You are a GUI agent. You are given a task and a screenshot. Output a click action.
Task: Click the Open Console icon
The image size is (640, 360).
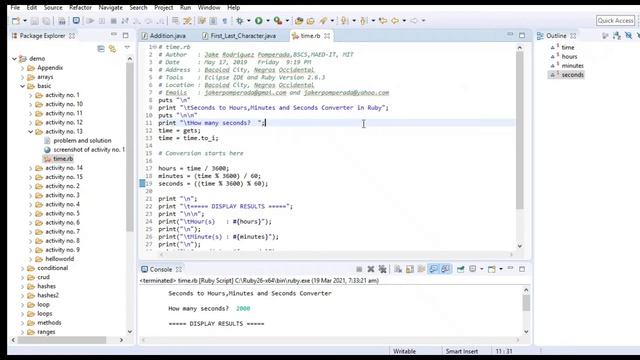point(492,269)
